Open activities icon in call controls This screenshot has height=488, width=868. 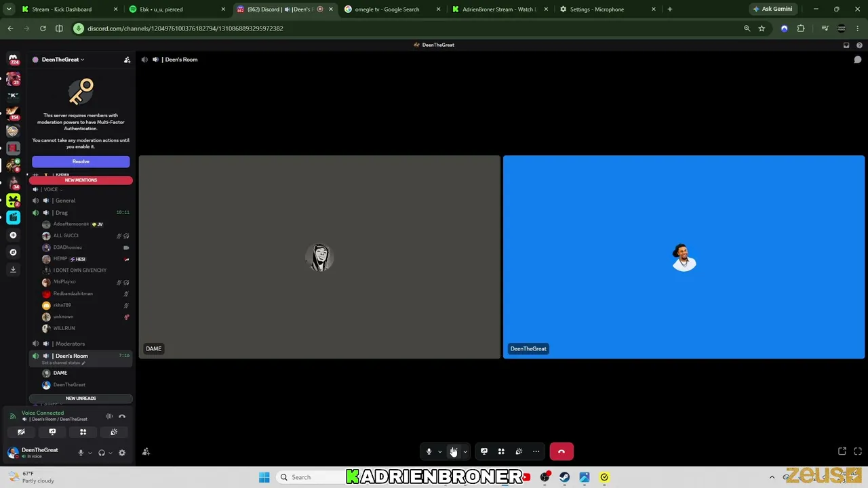[x=501, y=451]
